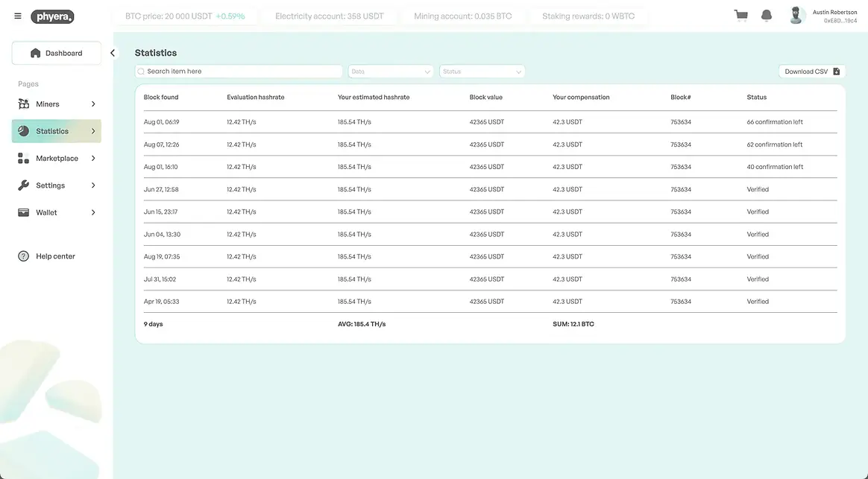Screen dimensions: 868x479
Task: Click the notification bell icon
Action: click(766, 16)
